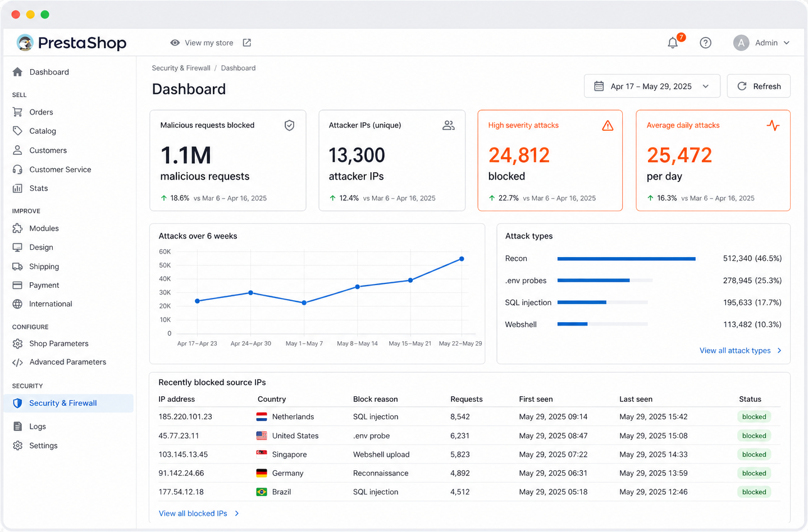Click the Security & Firewall shield icon

click(17, 403)
